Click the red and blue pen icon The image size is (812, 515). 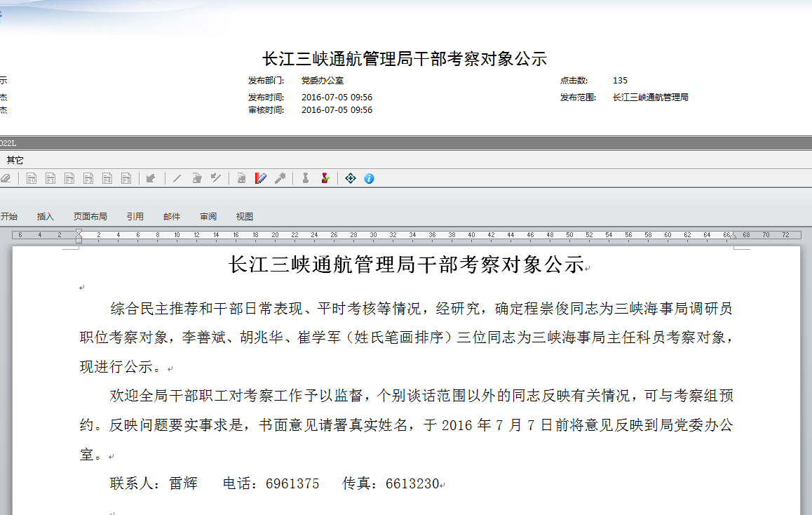[261, 179]
